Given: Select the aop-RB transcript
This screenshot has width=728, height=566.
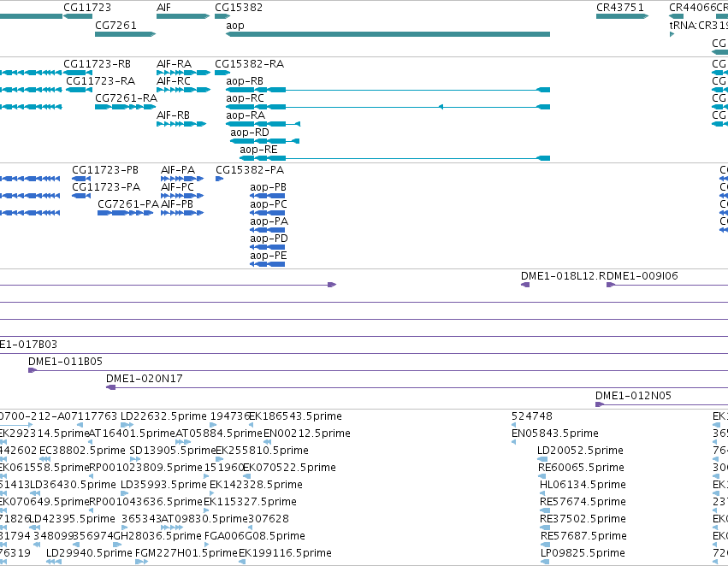Looking at the screenshot, I should pyautogui.click(x=388, y=90).
